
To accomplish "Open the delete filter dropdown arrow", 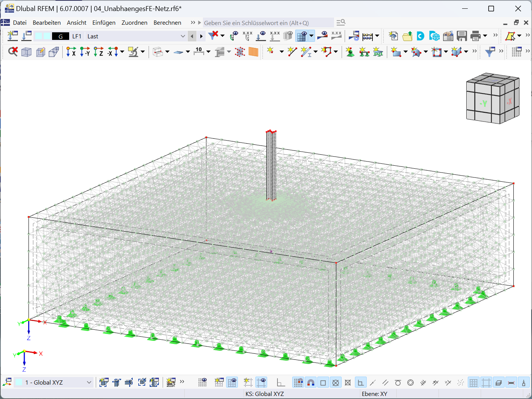I will [x=223, y=36].
